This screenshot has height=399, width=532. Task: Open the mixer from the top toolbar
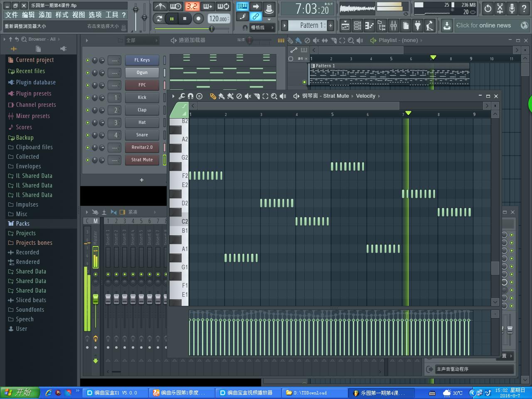click(x=393, y=26)
